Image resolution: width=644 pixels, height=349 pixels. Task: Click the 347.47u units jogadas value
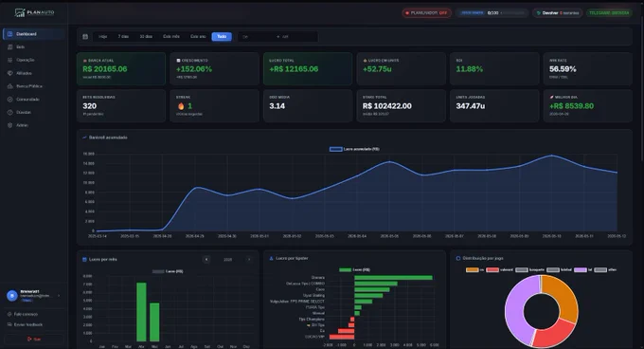click(471, 106)
